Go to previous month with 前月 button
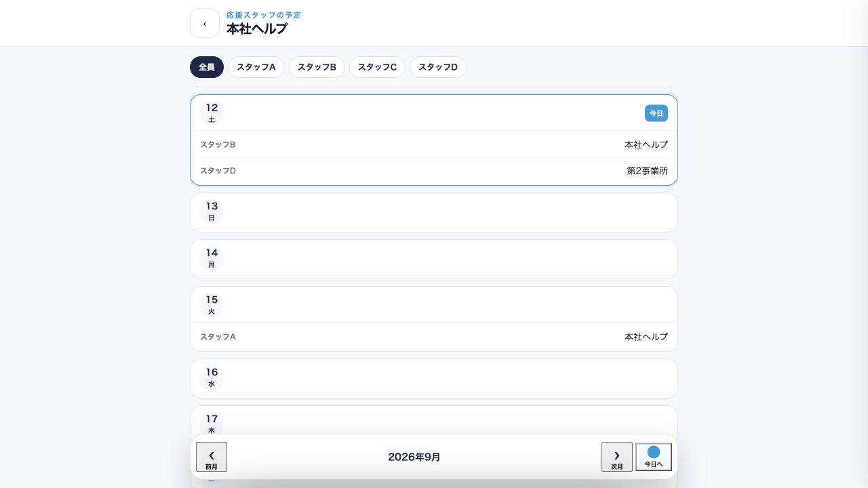The height and width of the screenshot is (488, 868). click(x=212, y=457)
